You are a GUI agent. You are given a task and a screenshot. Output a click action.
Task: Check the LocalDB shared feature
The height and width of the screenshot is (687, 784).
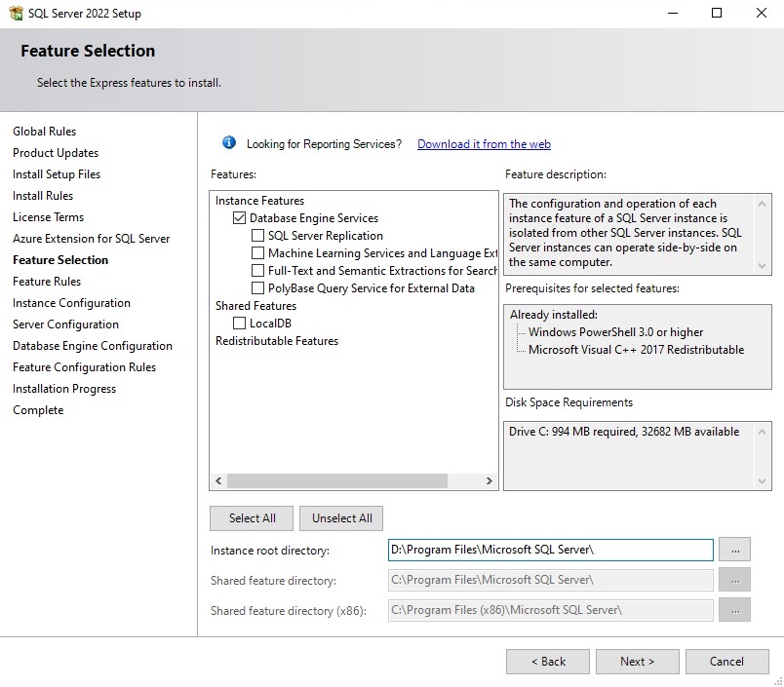tap(240, 324)
